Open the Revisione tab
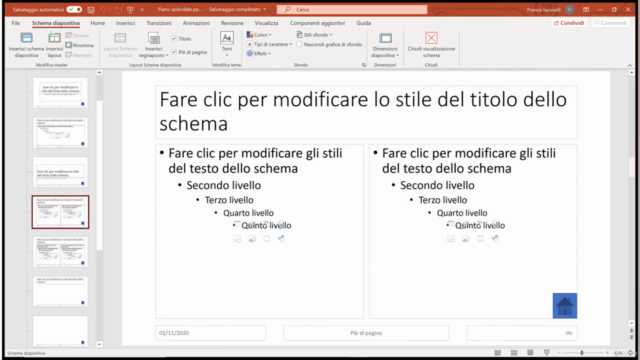Image resolution: width=640 pixels, height=360 pixels. pyautogui.click(x=232, y=23)
